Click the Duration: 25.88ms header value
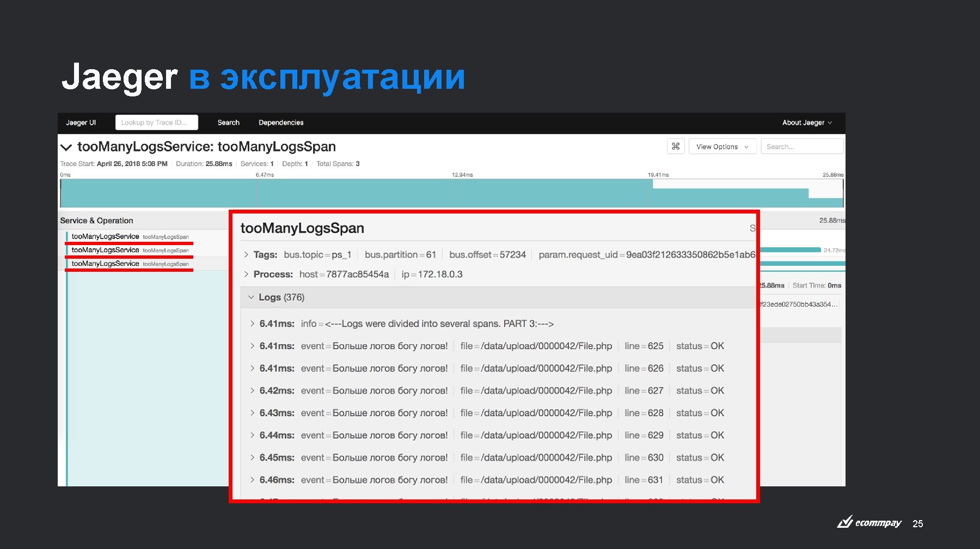980x549 pixels. pos(204,164)
